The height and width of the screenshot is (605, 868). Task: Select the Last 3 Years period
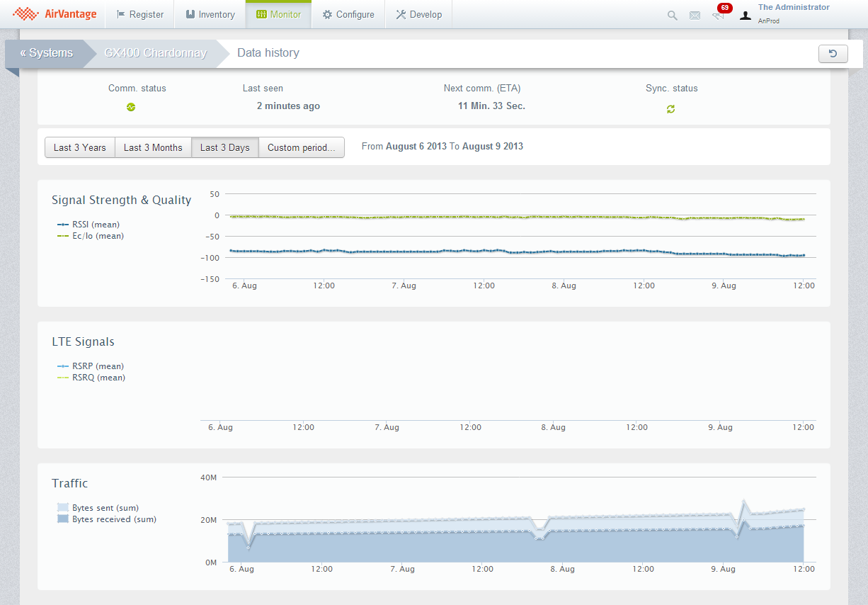coord(79,147)
